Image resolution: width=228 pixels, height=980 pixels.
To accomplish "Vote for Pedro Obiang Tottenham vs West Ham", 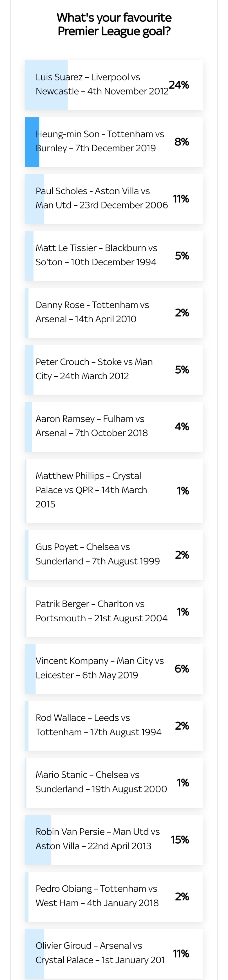I will (114, 897).
